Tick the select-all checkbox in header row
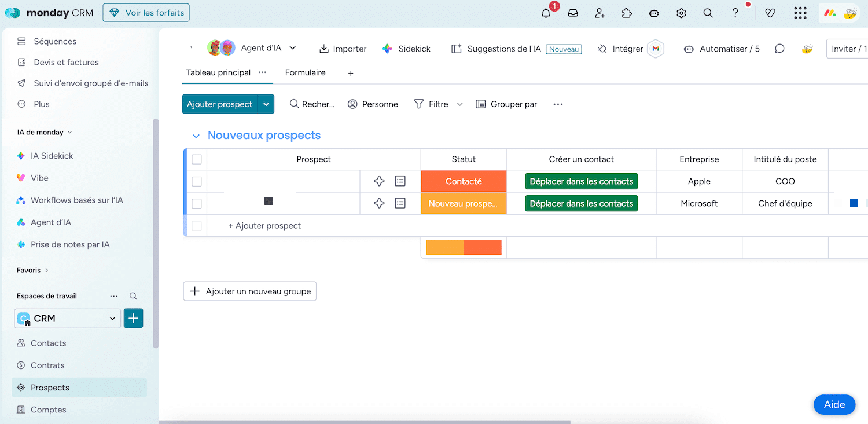The height and width of the screenshot is (424, 868). (197, 159)
